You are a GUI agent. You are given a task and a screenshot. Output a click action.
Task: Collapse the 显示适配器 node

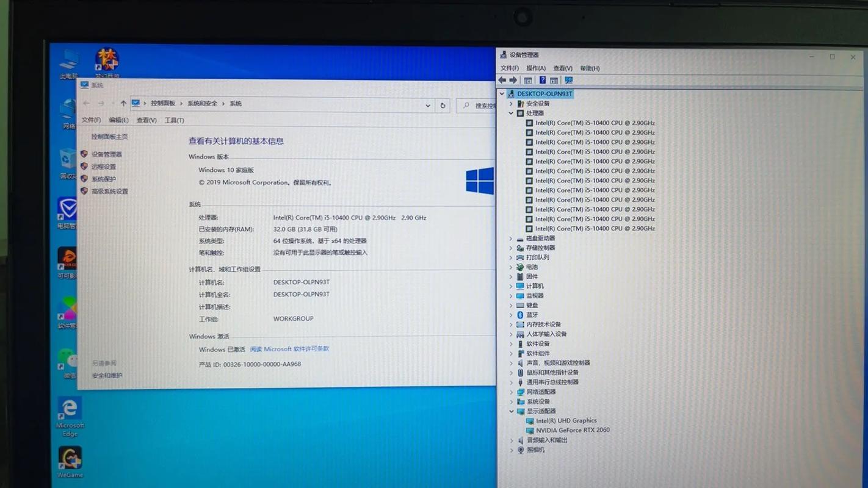tap(512, 411)
